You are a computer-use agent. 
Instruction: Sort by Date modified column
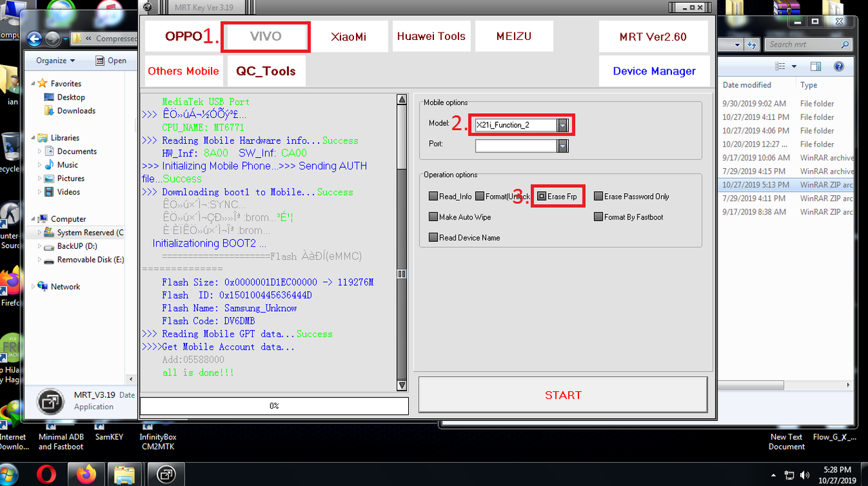[x=747, y=85]
